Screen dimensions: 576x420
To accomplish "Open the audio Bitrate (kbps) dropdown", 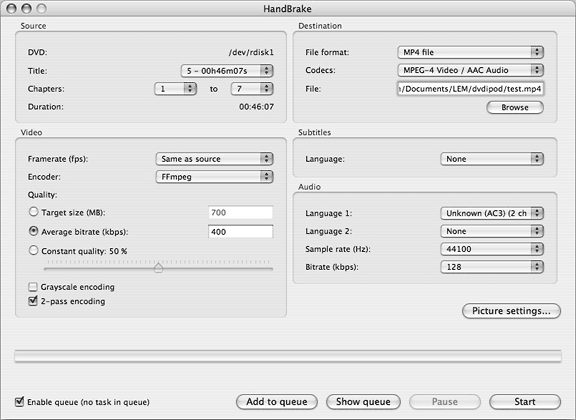I will [492, 267].
